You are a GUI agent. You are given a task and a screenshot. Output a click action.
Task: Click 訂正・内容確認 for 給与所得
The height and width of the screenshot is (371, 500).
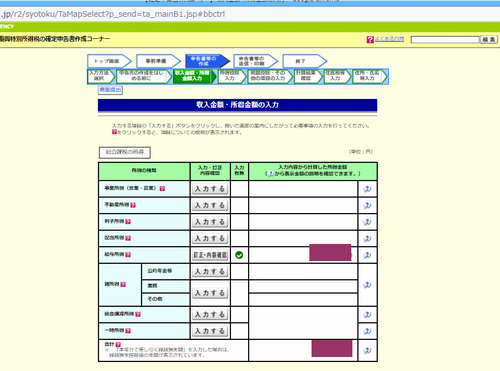pos(210,255)
